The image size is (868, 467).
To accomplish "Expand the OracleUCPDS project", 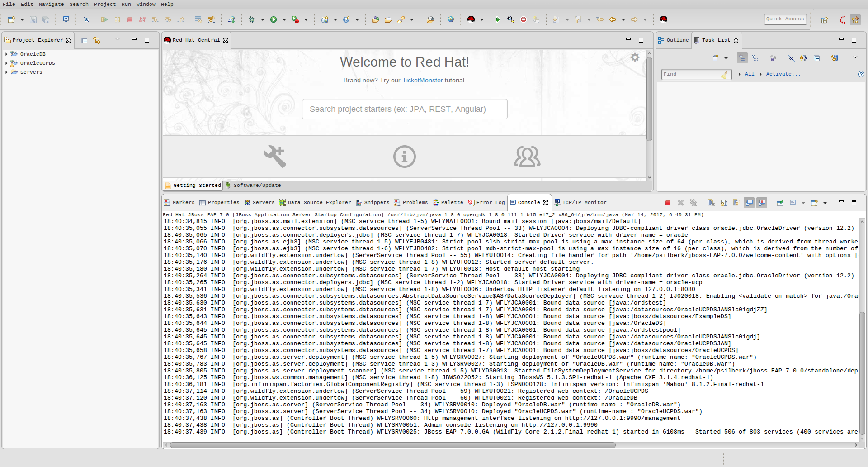I will tap(6, 63).
